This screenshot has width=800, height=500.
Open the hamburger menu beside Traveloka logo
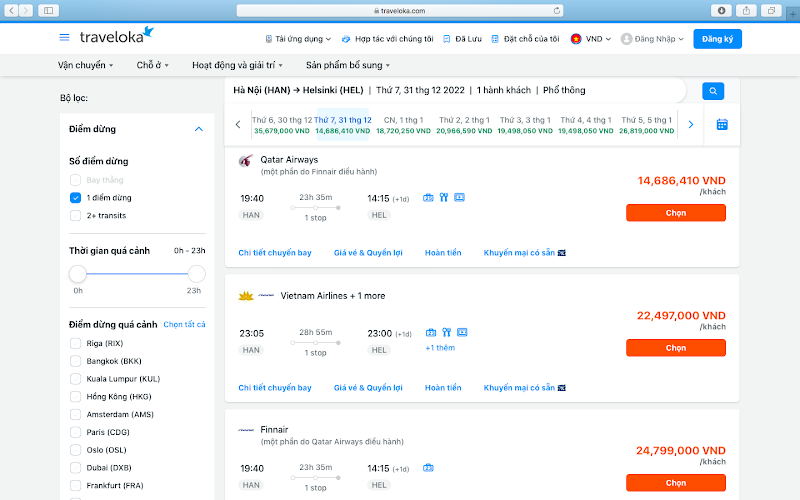pyautogui.click(x=65, y=38)
